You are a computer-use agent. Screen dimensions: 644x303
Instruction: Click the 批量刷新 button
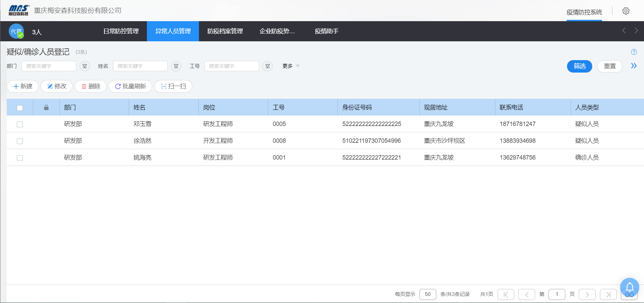[130, 86]
